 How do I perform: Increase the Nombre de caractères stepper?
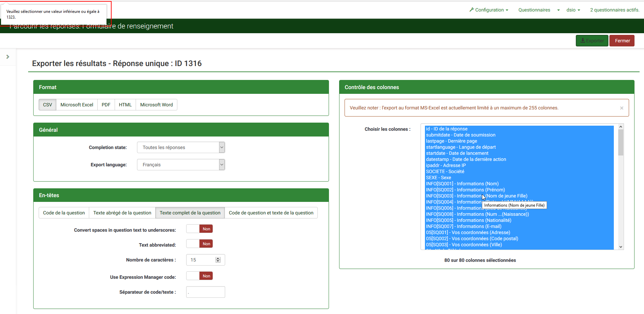[x=218, y=258]
